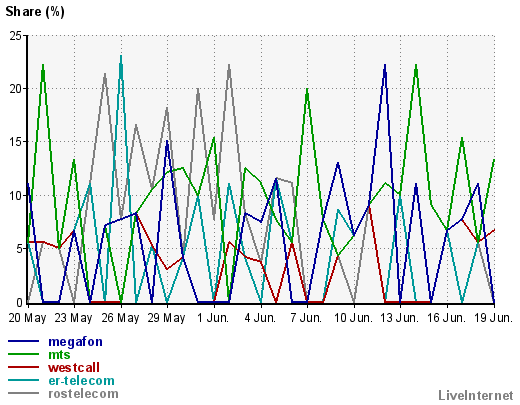Click the blue megafon peak near 12 Jun.

coord(385,65)
